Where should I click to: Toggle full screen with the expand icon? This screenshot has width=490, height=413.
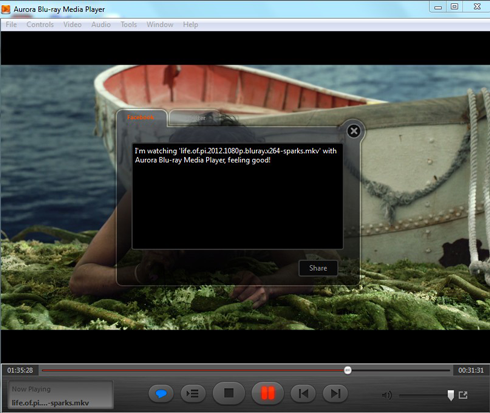(463, 395)
